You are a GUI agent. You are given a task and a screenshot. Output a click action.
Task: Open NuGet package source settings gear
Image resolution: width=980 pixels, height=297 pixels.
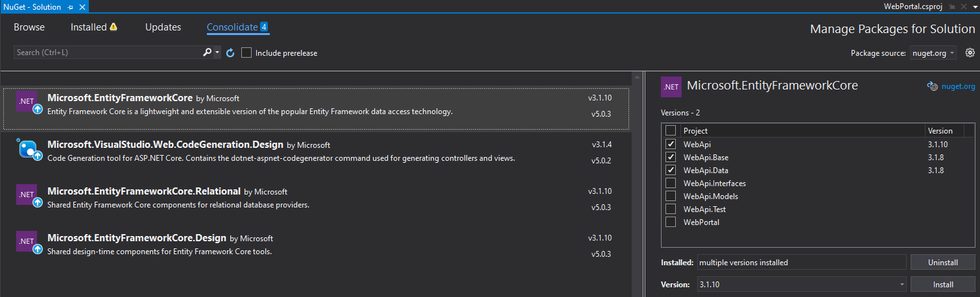click(970, 53)
